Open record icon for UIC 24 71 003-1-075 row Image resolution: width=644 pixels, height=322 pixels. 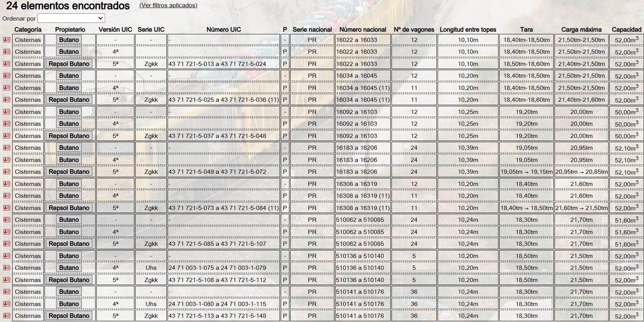[x=7, y=268]
